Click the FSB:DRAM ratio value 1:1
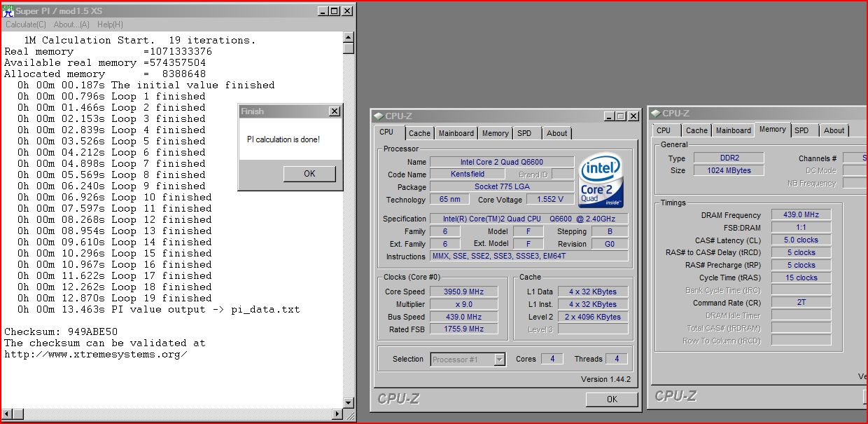This screenshot has height=424, width=868. (x=801, y=227)
